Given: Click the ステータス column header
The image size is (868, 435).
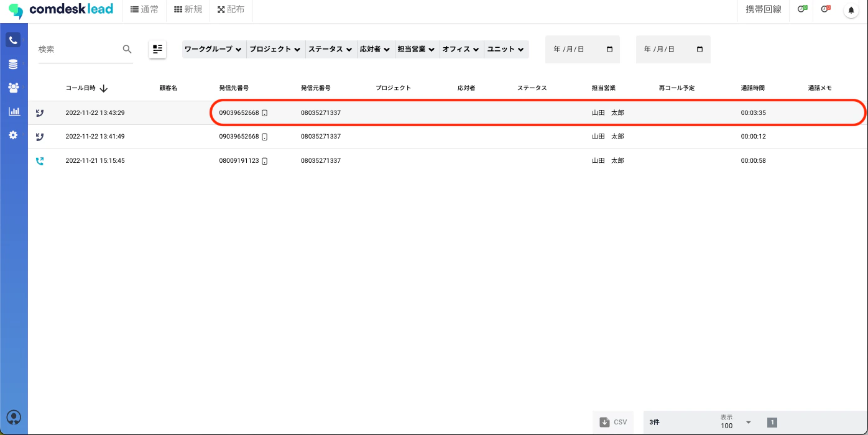Looking at the screenshot, I should click(x=532, y=88).
